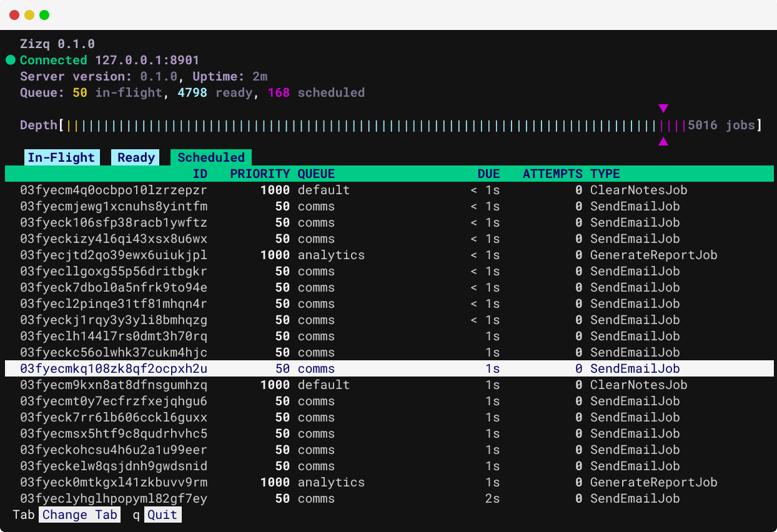Select the Scheduled tab
The height and width of the screenshot is (532, 777).
pyautogui.click(x=211, y=157)
